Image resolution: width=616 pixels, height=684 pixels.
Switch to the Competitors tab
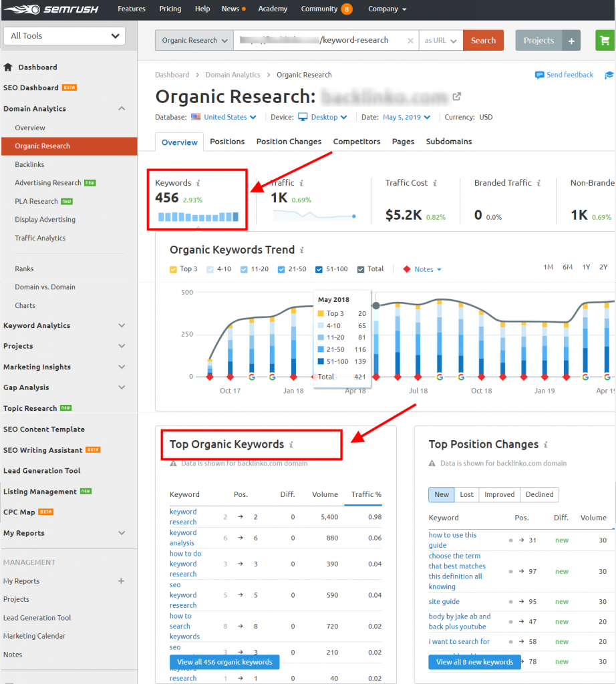(357, 142)
